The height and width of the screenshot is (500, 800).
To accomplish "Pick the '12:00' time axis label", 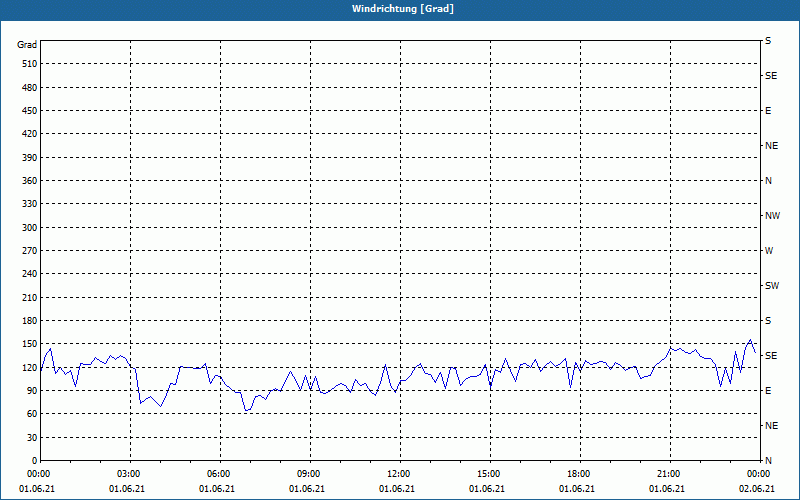I will click(x=399, y=473).
